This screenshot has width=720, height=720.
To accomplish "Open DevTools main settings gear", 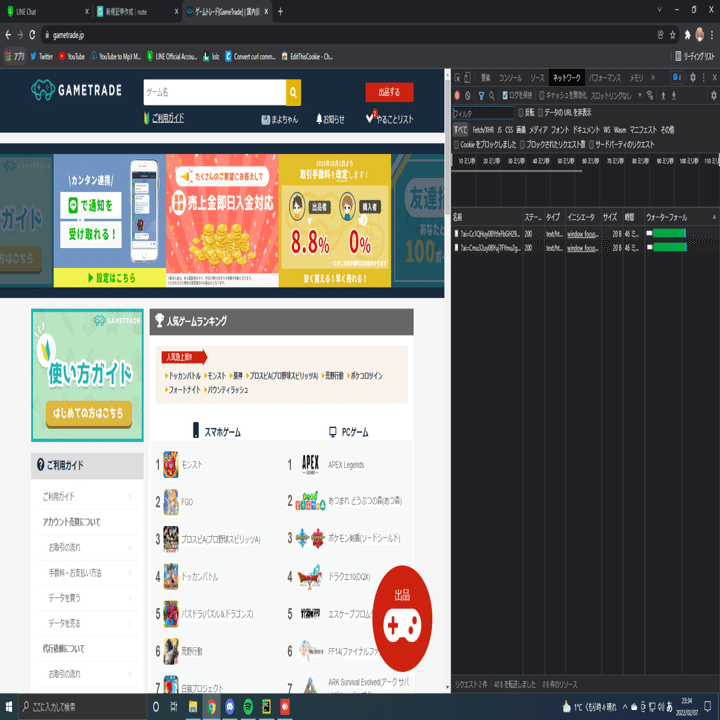I will point(693,78).
